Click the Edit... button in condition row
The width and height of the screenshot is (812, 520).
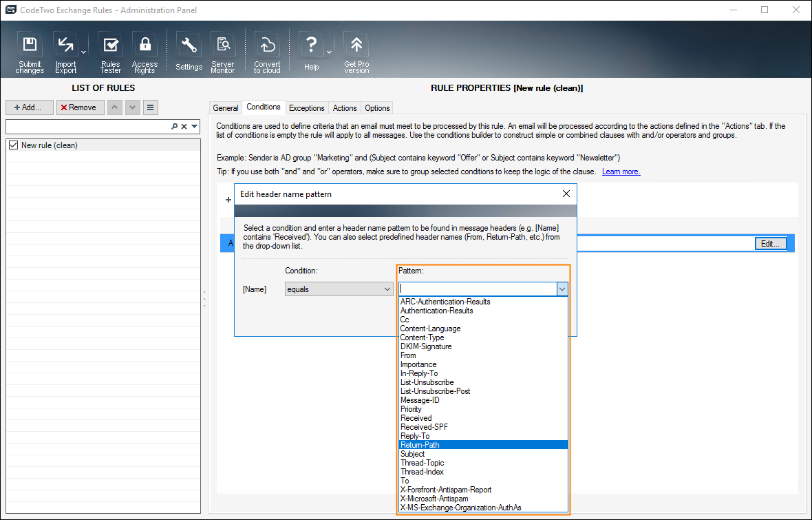[x=771, y=244]
